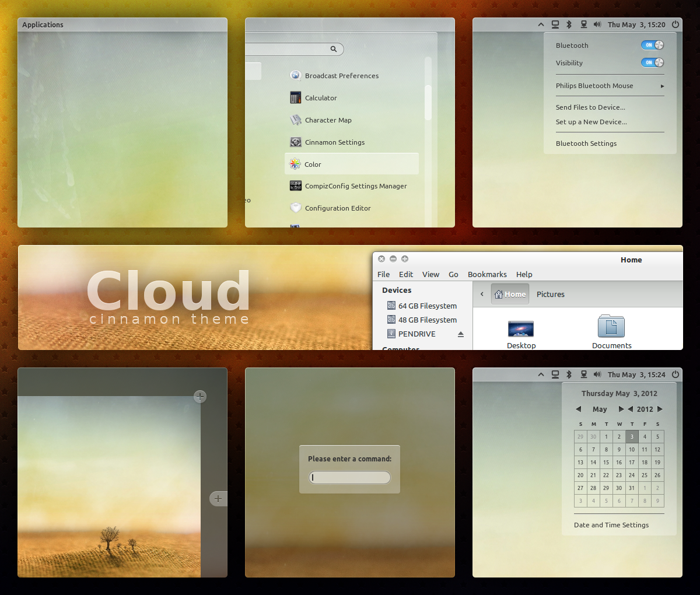The width and height of the screenshot is (700, 595).
Task: Click power icon in 15:20 panel
Action: pos(675,24)
